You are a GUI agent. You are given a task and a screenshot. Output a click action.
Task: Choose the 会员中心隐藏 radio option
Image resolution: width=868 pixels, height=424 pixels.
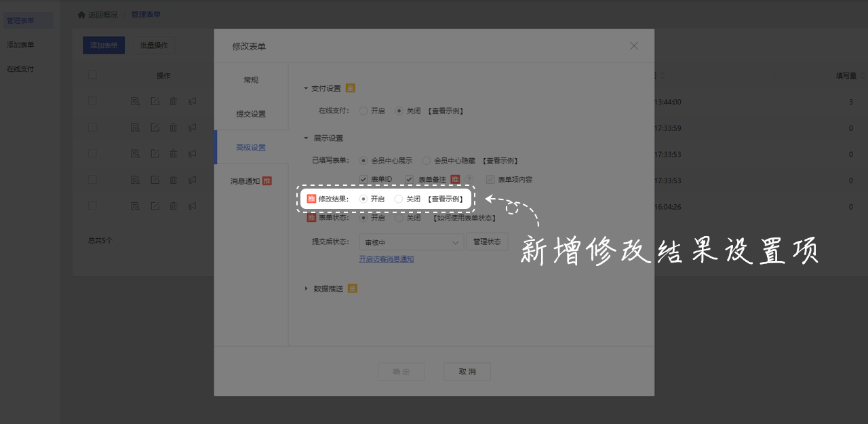tap(427, 161)
